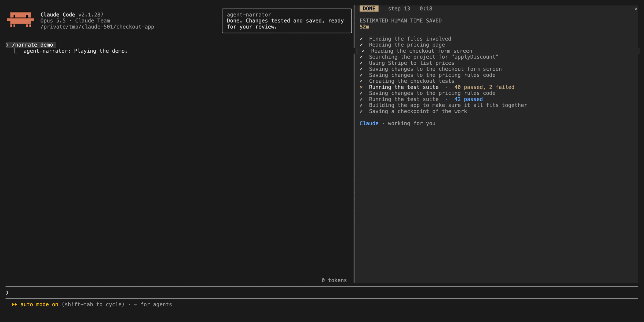Click the Claude Code pixel mascot logo
Screen dimensions: 644x322
21,20
